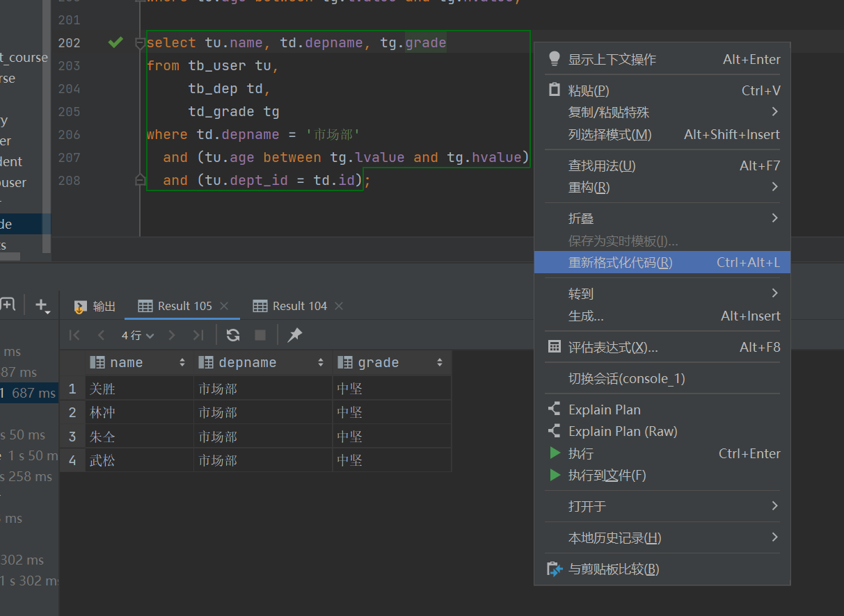844x616 pixels.
Task: Close the Result 104 tab
Action: click(339, 306)
